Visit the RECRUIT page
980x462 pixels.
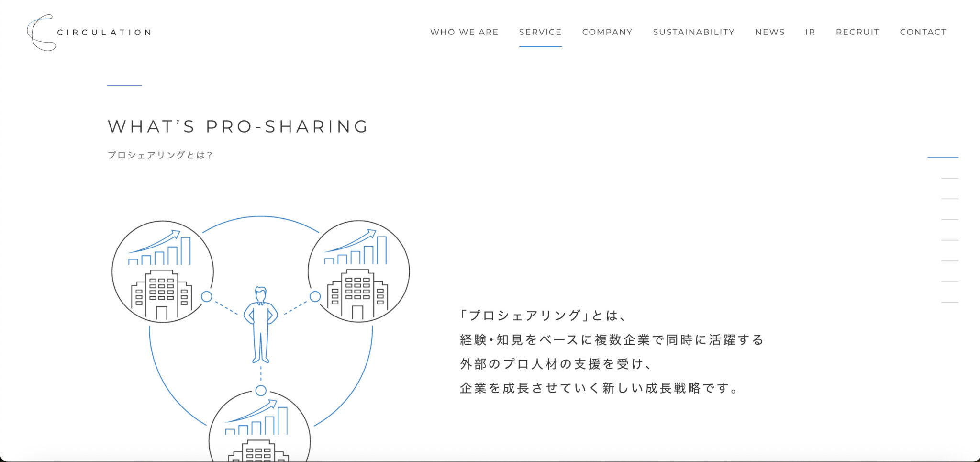coord(857,32)
